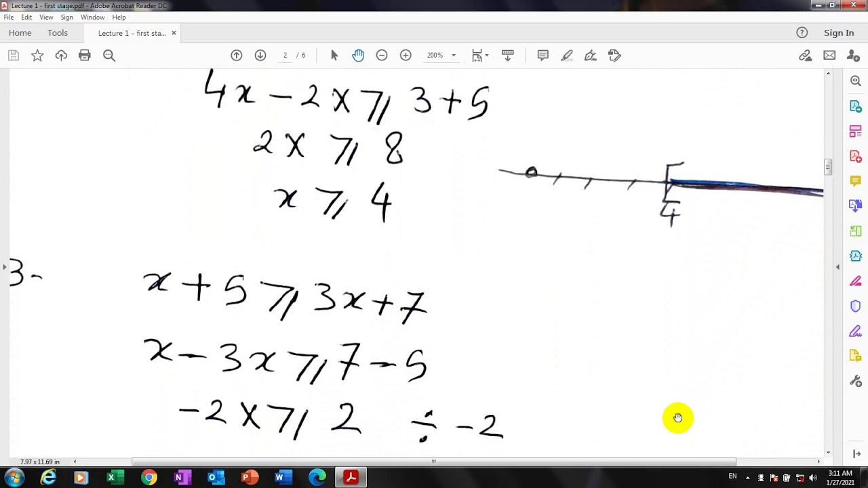Go to the next page
868x488 pixels.
pyautogui.click(x=260, y=56)
